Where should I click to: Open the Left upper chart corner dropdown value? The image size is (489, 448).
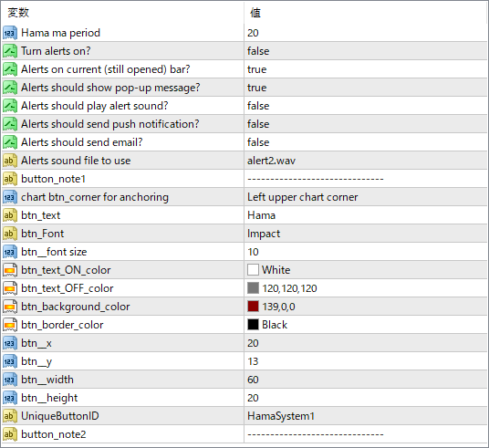click(366, 197)
